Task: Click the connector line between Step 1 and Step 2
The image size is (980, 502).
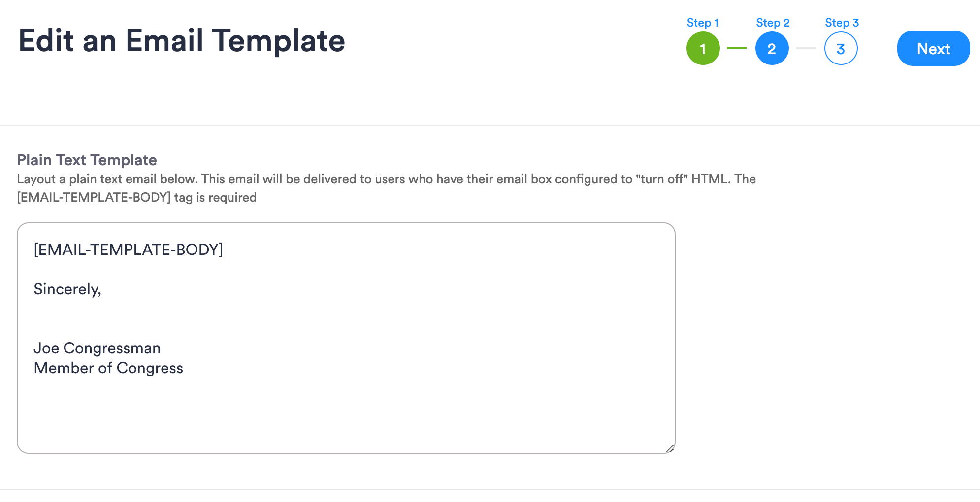Action: point(736,48)
